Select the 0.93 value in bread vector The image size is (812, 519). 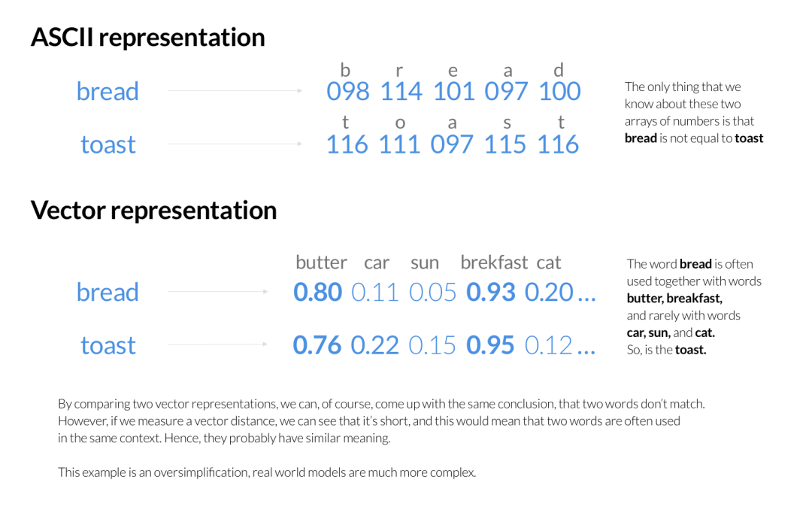491,293
